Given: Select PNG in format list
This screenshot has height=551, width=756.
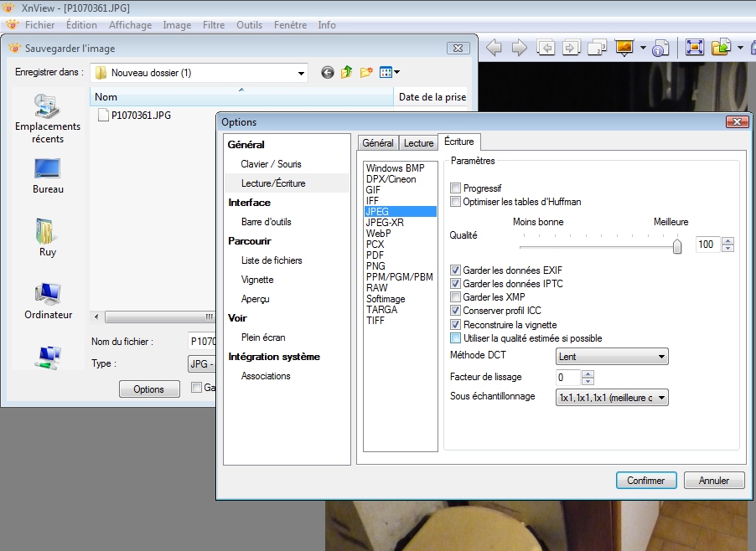Looking at the screenshot, I should coord(375,265).
